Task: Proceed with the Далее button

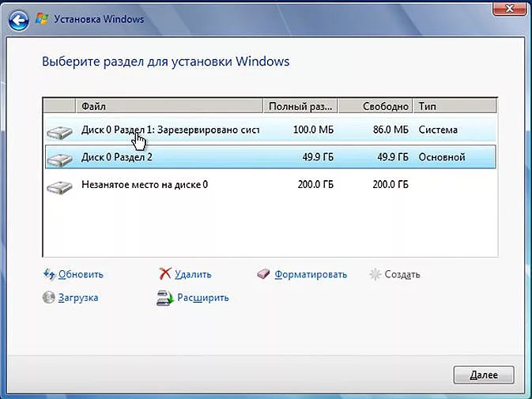Action: [484, 375]
